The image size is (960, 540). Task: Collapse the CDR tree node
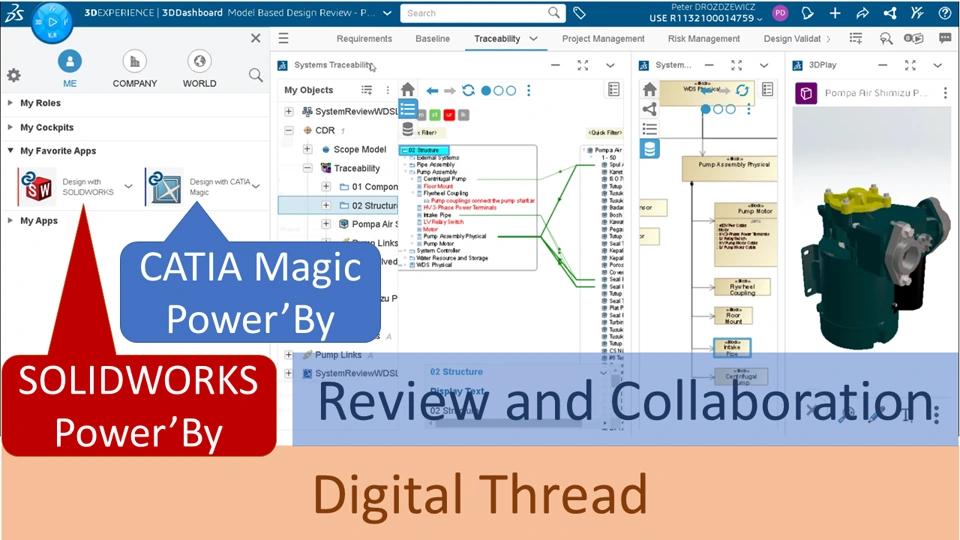pos(288,130)
